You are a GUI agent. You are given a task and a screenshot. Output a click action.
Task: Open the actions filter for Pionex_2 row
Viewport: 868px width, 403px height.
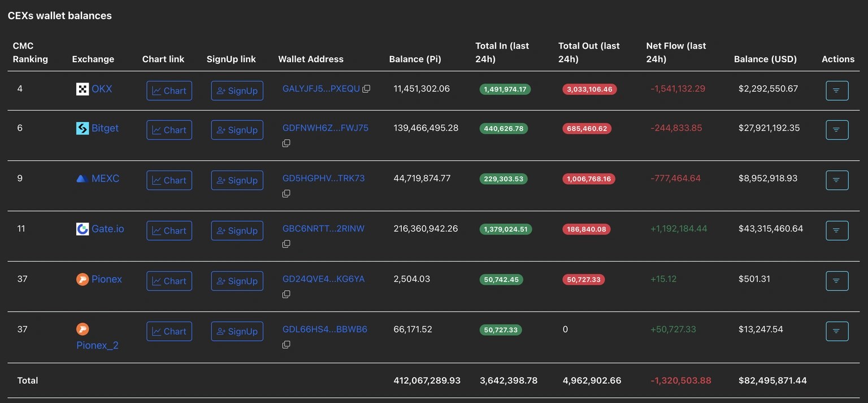point(836,331)
